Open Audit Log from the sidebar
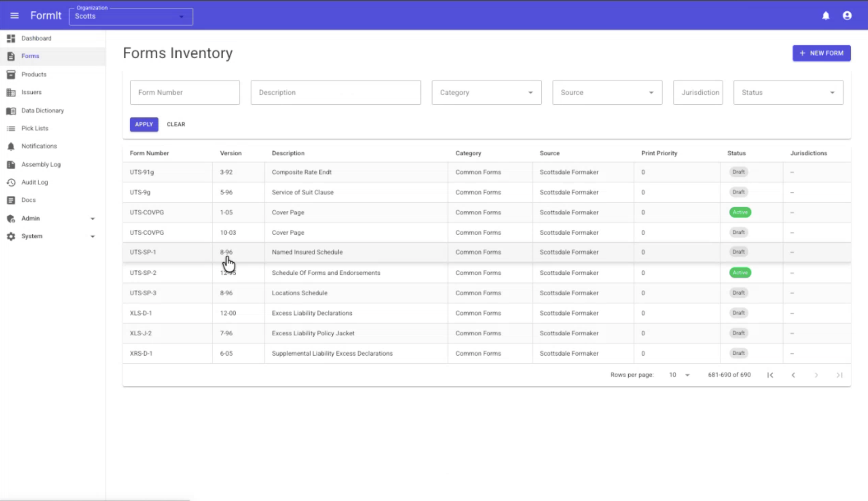This screenshot has height=501, width=868. (x=53, y=182)
